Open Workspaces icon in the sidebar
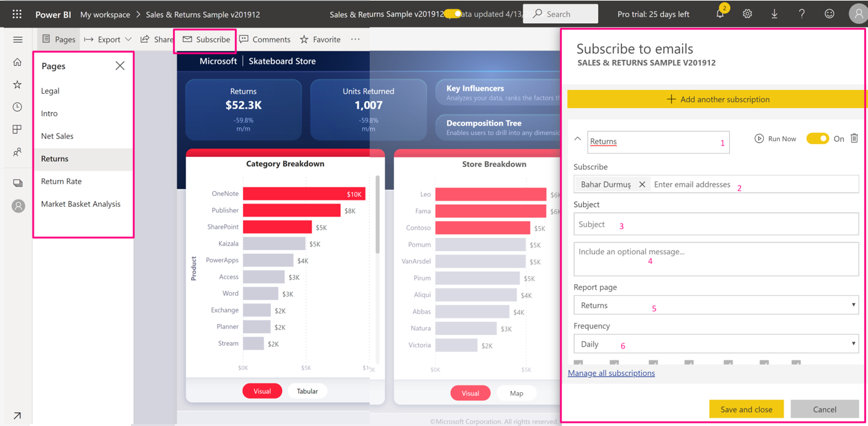 17,183
